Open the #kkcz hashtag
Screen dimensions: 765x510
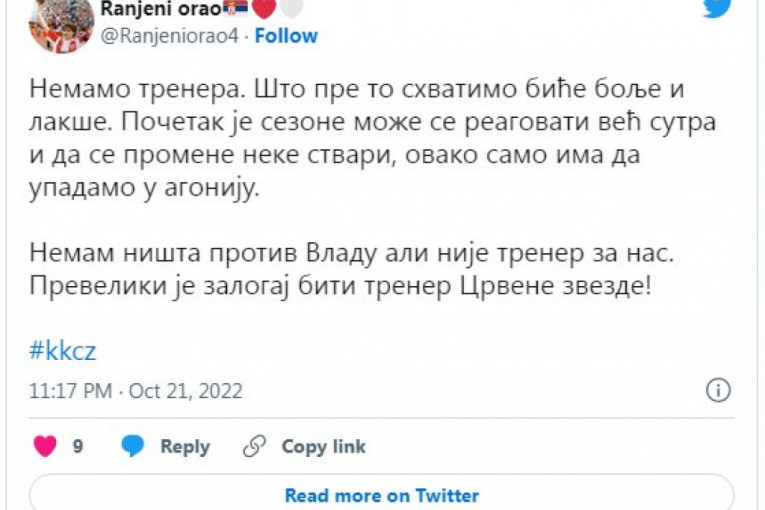click(62, 351)
